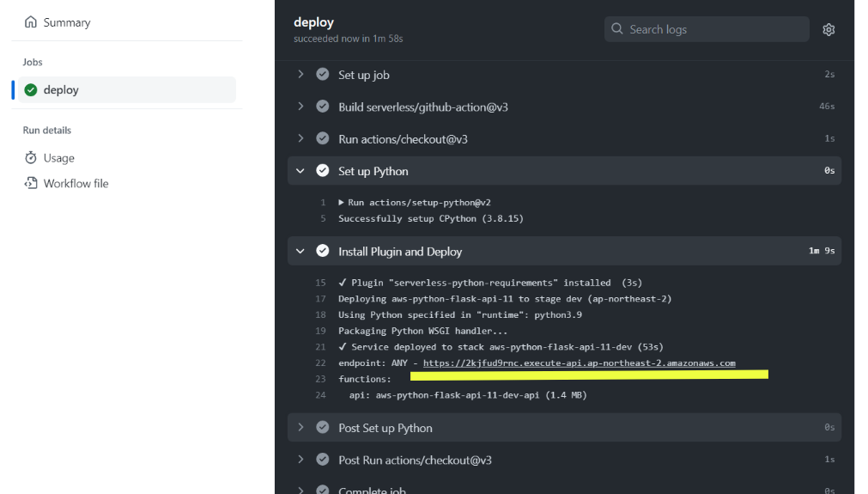
Task: Select the 'api: aws-python-flask-api-11-dev-api' log line
Action: (468, 395)
